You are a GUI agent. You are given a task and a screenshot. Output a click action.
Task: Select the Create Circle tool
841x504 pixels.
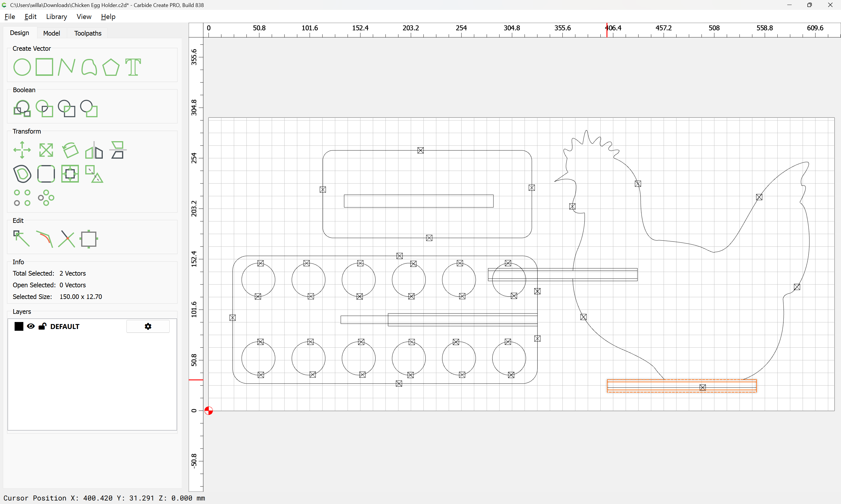coord(22,67)
